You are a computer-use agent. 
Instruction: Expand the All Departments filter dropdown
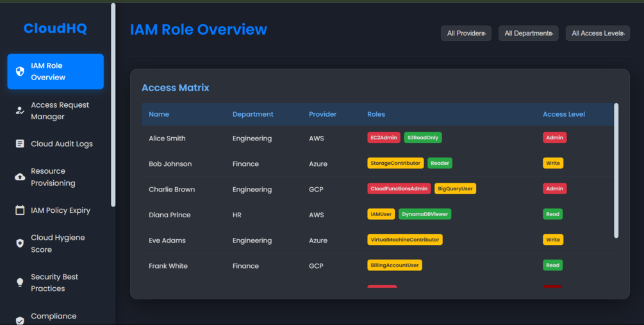click(x=528, y=33)
